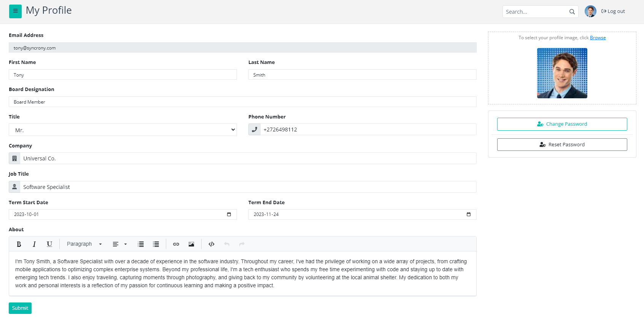This screenshot has width=644, height=336.
Task: Toggle underline formatting in About editor
Action: pyautogui.click(x=49, y=244)
